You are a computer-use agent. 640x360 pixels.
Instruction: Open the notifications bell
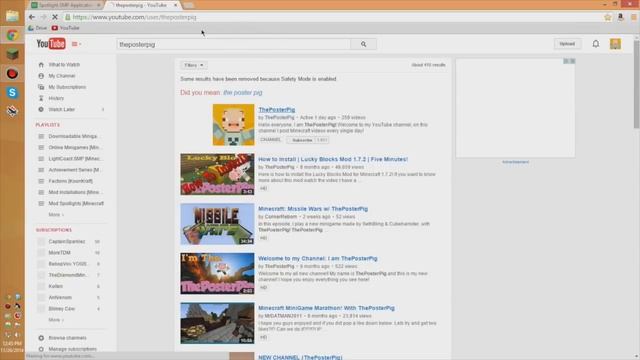(596, 44)
